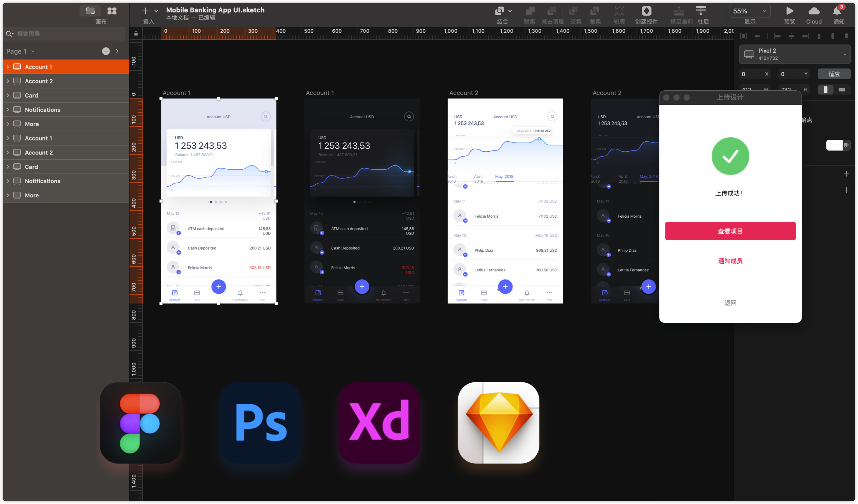Select the Notification tab in dark Account 1 artboard
This screenshot has height=504, width=858.
[383, 295]
